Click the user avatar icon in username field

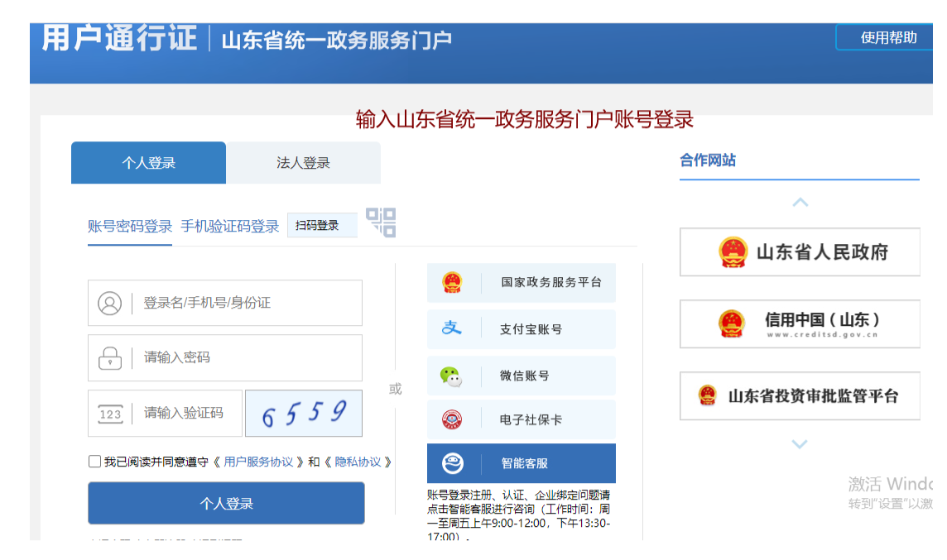[x=109, y=303]
